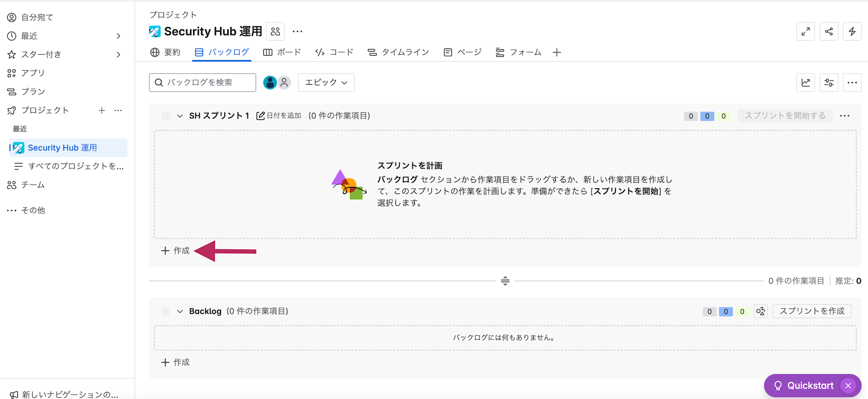Click the section divider resize handle icon
Viewport: 868px width, 399px height.
point(505,281)
